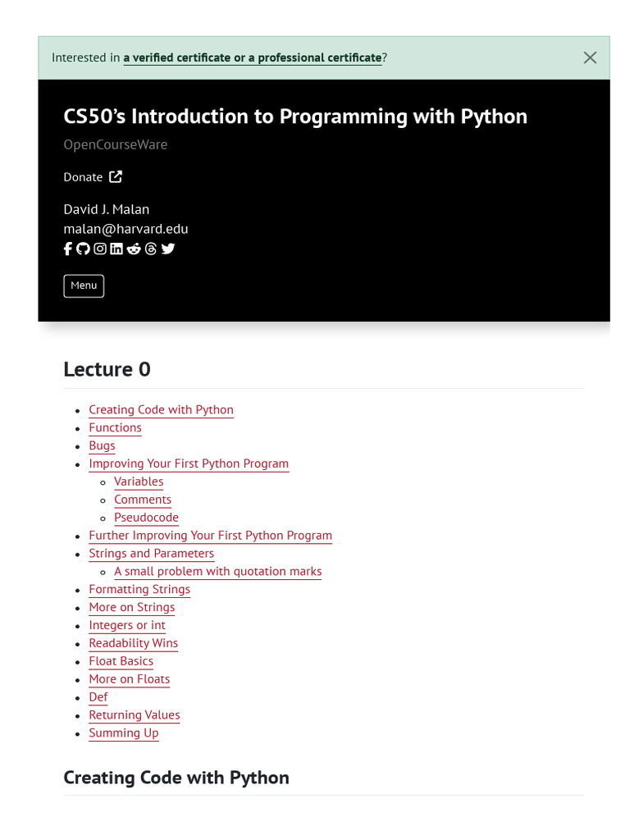Jump to More on Strings
The height and width of the screenshot is (840, 630).
pos(132,607)
